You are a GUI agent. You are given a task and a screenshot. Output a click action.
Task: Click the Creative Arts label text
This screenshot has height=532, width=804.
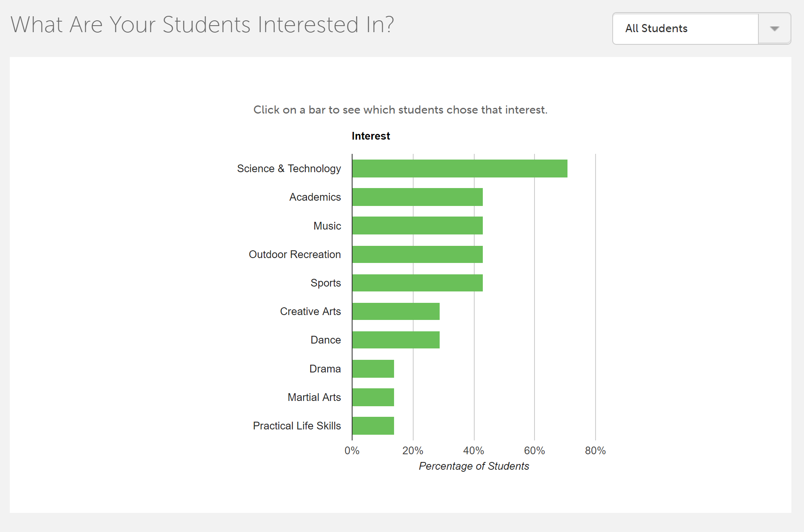coord(310,311)
